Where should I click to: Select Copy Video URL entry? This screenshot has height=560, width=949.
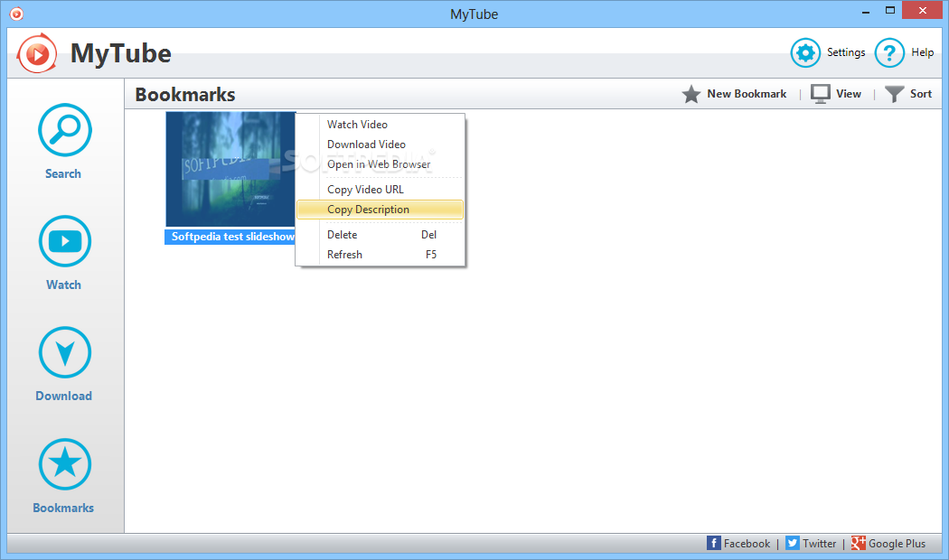click(x=381, y=190)
